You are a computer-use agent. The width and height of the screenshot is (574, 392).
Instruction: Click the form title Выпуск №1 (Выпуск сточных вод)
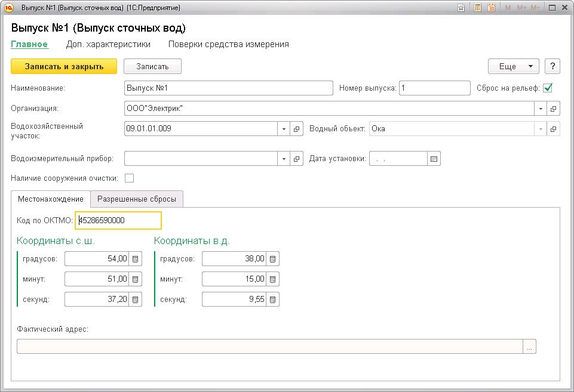(x=99, y=28)
